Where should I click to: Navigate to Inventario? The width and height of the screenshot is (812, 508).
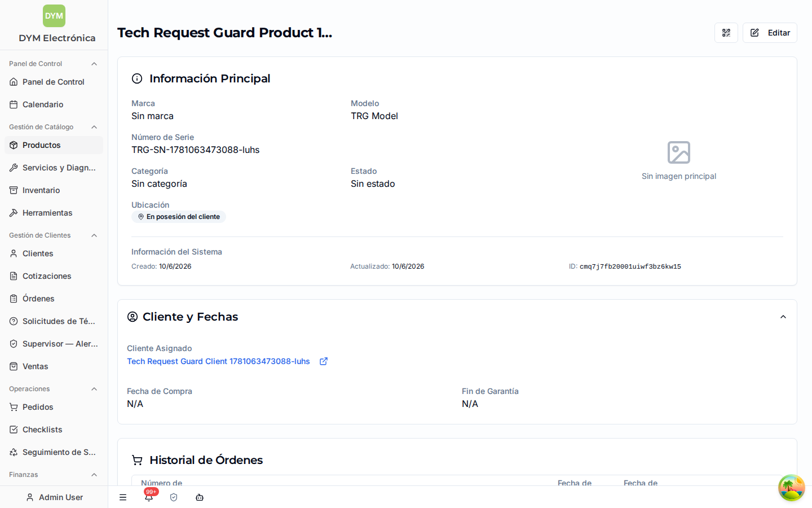pos(54,190)
